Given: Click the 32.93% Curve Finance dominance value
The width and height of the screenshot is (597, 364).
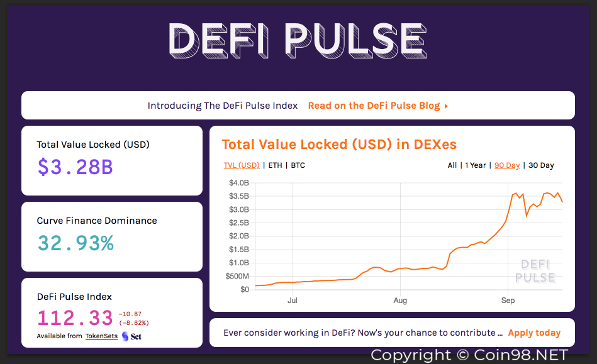Looking at the screenshot, I should 75,243.
